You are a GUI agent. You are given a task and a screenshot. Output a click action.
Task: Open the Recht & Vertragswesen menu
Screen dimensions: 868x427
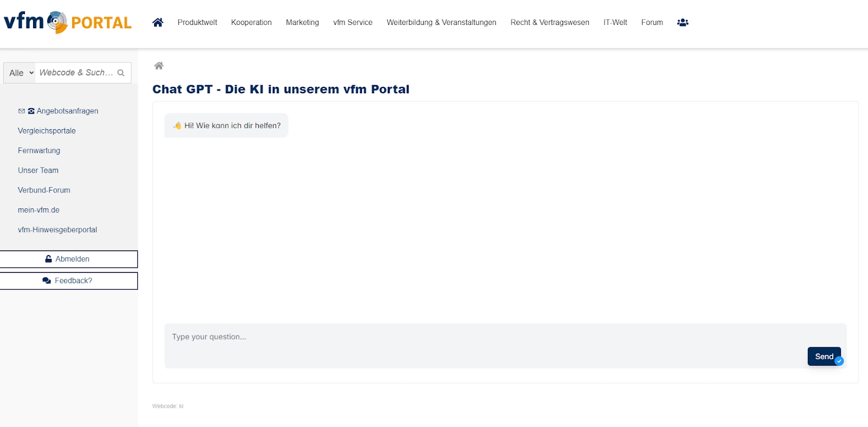[x=550, y=22]
